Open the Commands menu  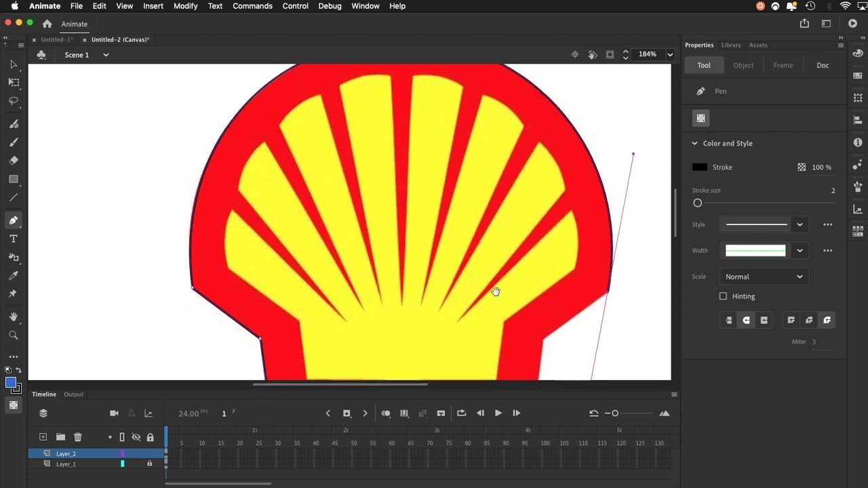[x=252, y=6]
